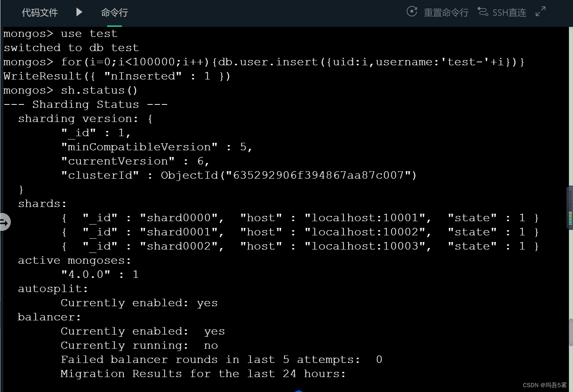Click the blue logo icon at bottom center
Viewport: 573px width, 392px height.
point(298,391)
